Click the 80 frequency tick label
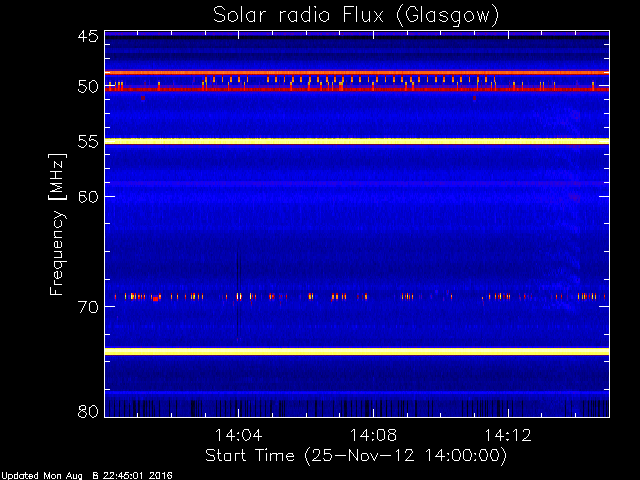640x480 pixels. coord(88,411)
